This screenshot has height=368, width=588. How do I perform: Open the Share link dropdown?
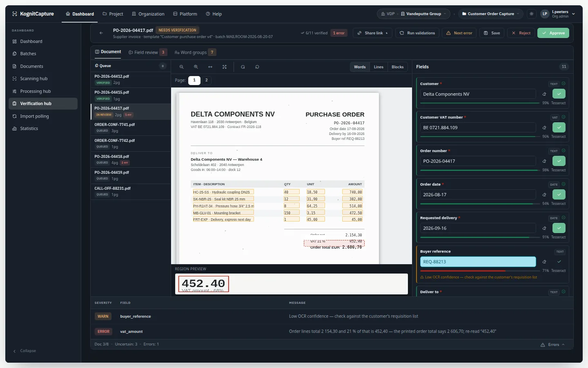pyautogui.click(x=373, y=33)
